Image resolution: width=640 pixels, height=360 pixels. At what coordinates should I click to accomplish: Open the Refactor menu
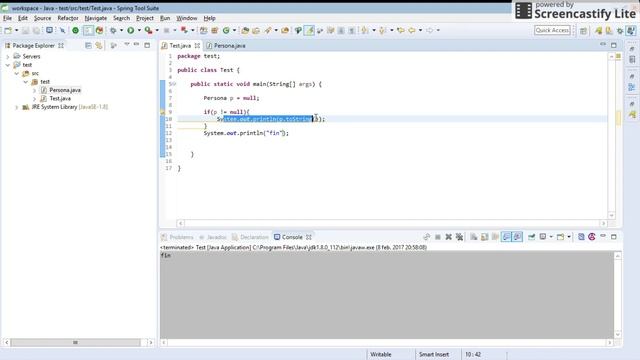(x=68, y=18)
